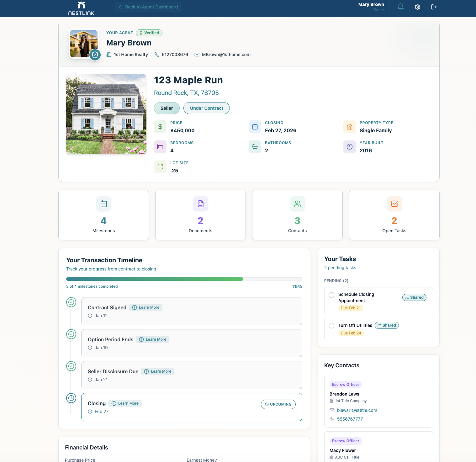Click the Documents file icon
Image resolution: width=476 pixels, height=462 pixels.
(200, 204)
